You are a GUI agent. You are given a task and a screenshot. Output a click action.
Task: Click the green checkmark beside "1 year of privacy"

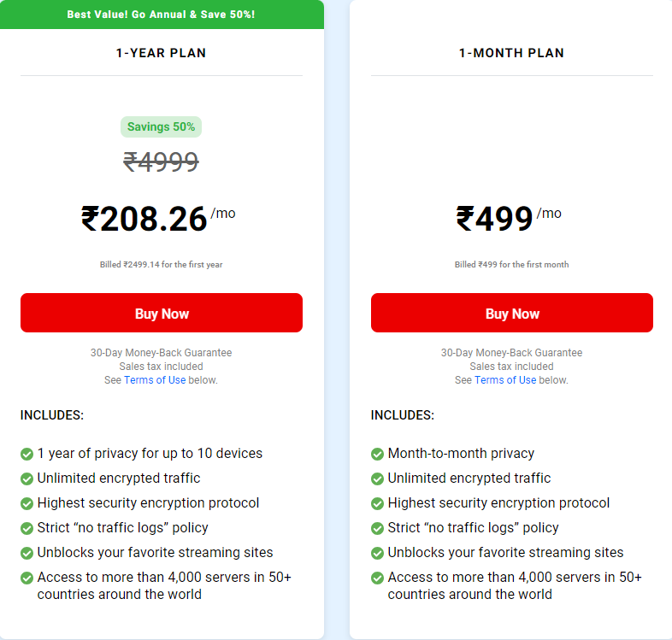[x=27, y=454]
